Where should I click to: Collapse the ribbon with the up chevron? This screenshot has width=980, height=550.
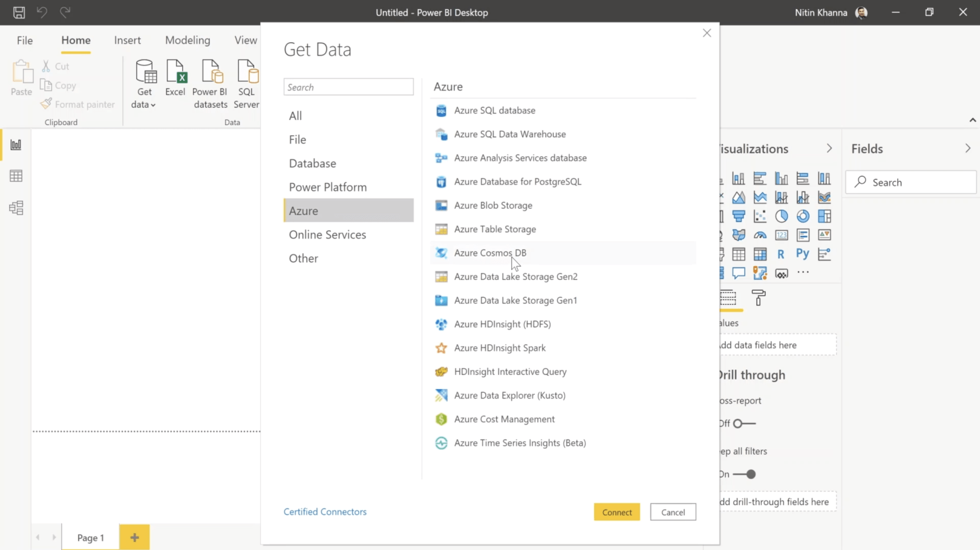coord(972,120)
